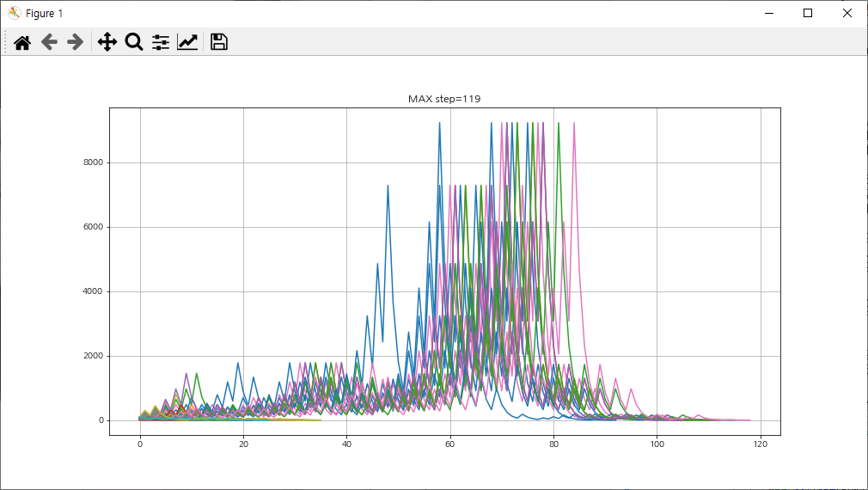Click the x-axis label 120
Image resolution: width=868 pixels, height=490 pixels.
click(x=761, y=444)
